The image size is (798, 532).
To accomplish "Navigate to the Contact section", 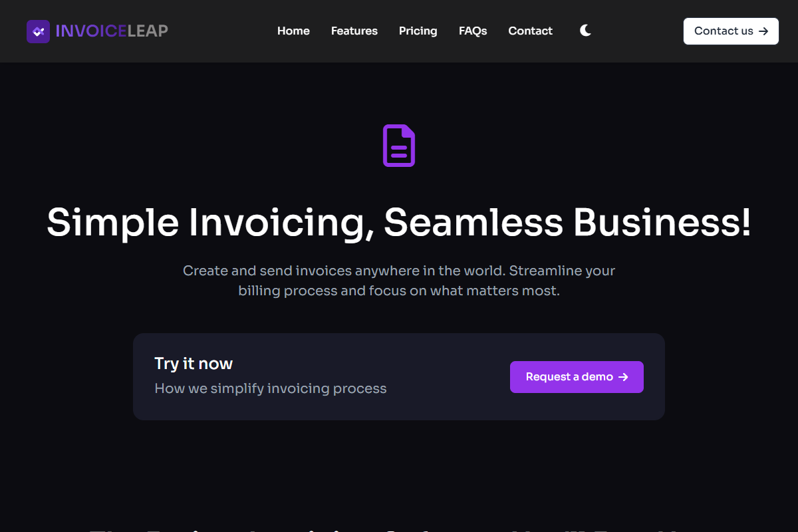I will pos(530,31).
